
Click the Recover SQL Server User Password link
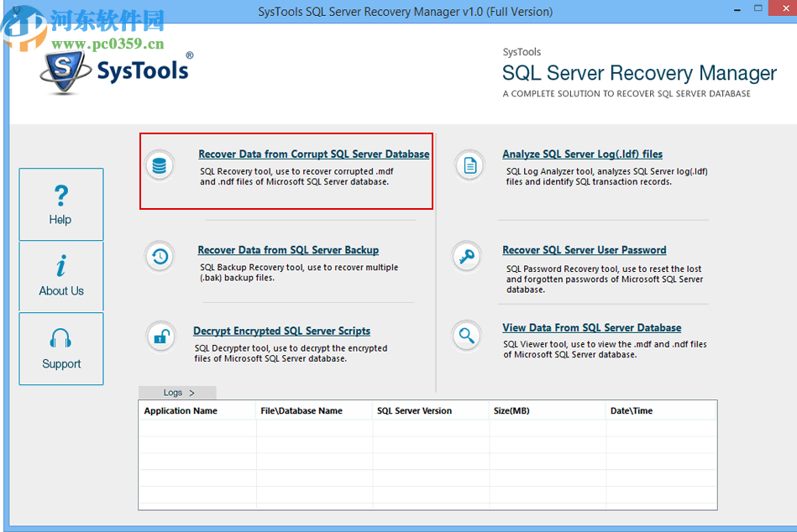coord(584,249)
